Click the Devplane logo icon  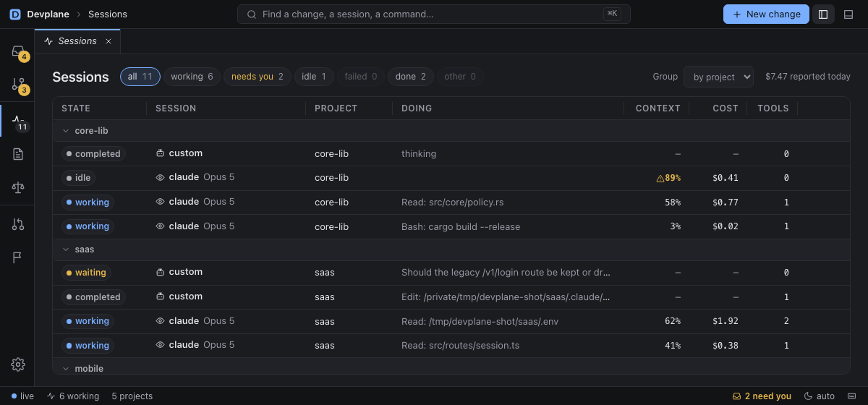tap(15, 14)
